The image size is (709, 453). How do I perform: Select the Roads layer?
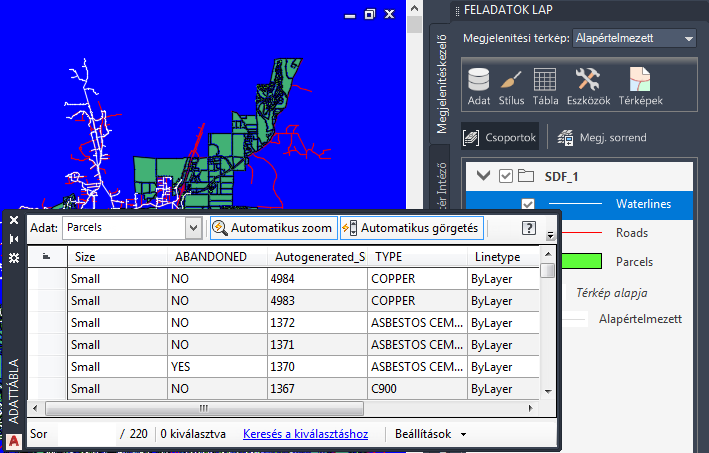pyautogui.click(x=632, y=233)
